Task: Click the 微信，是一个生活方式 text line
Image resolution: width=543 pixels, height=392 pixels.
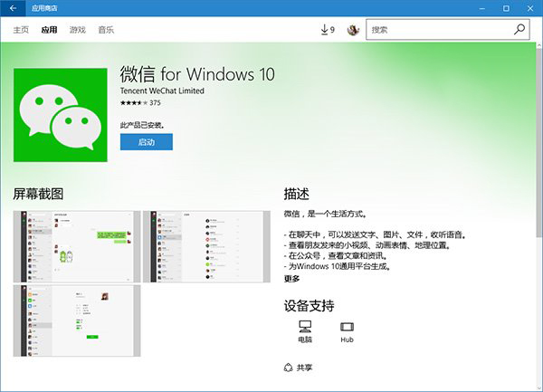Action: 326,214
